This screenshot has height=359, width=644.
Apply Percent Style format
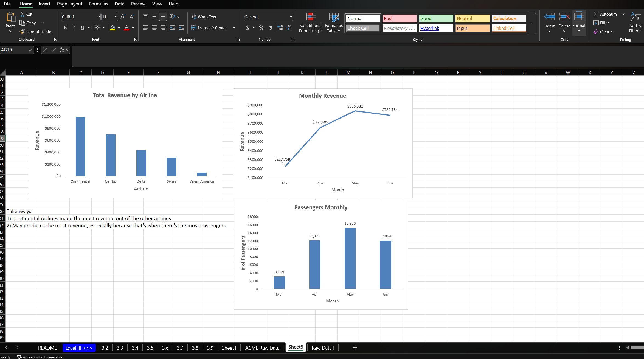[262, 28]
